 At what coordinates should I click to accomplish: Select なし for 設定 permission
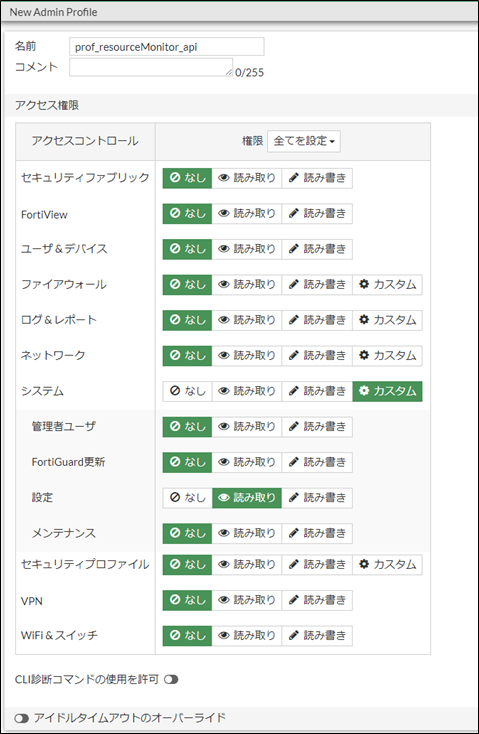click(187, 498)
